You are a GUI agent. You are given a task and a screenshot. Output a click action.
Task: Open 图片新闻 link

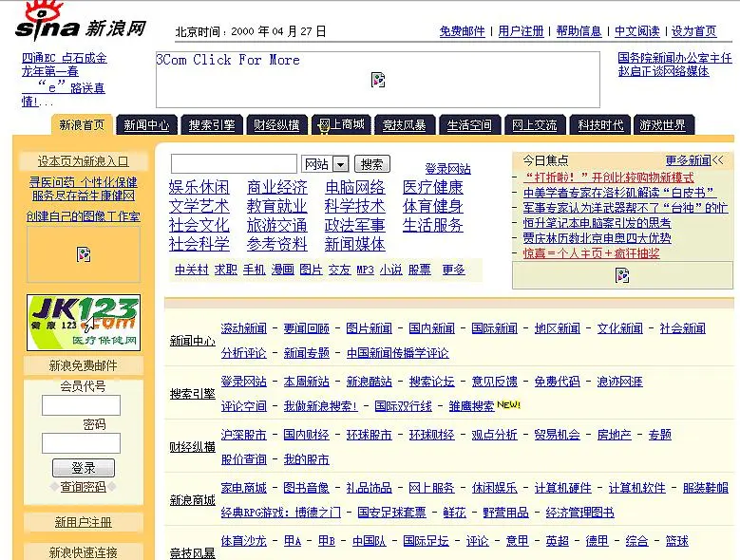click(x=370, y=328)
